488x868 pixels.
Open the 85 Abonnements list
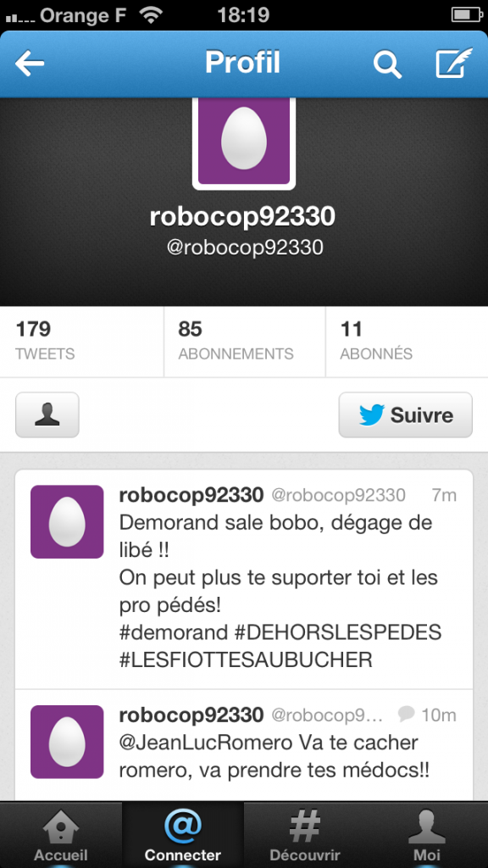pos(245,342)
